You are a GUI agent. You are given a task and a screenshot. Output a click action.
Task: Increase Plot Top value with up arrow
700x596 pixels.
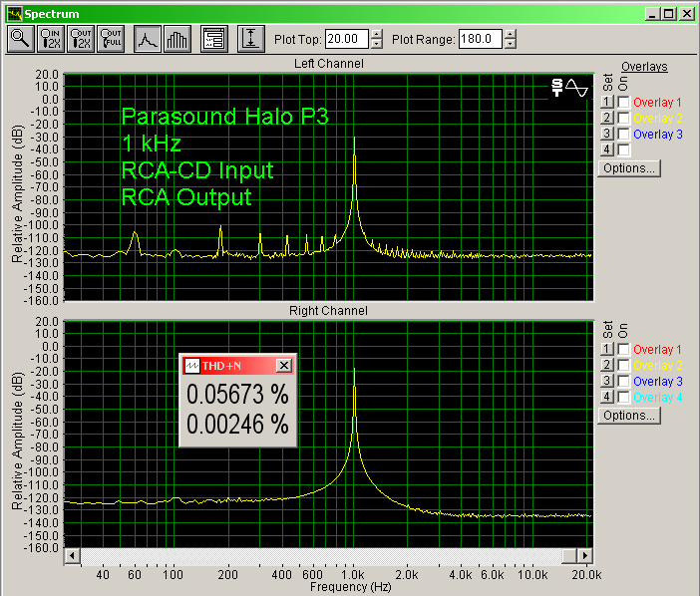376,35
